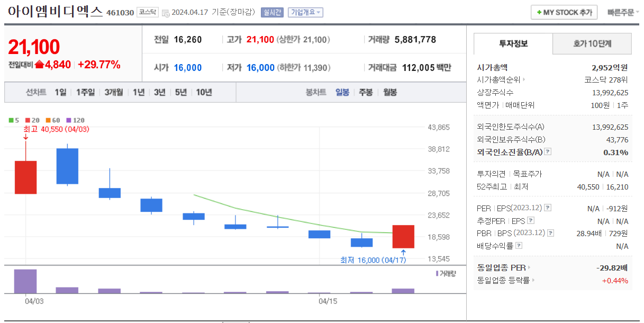
Task: Expand the 기업개요 dropdown
Action: (x=305, y=13)
